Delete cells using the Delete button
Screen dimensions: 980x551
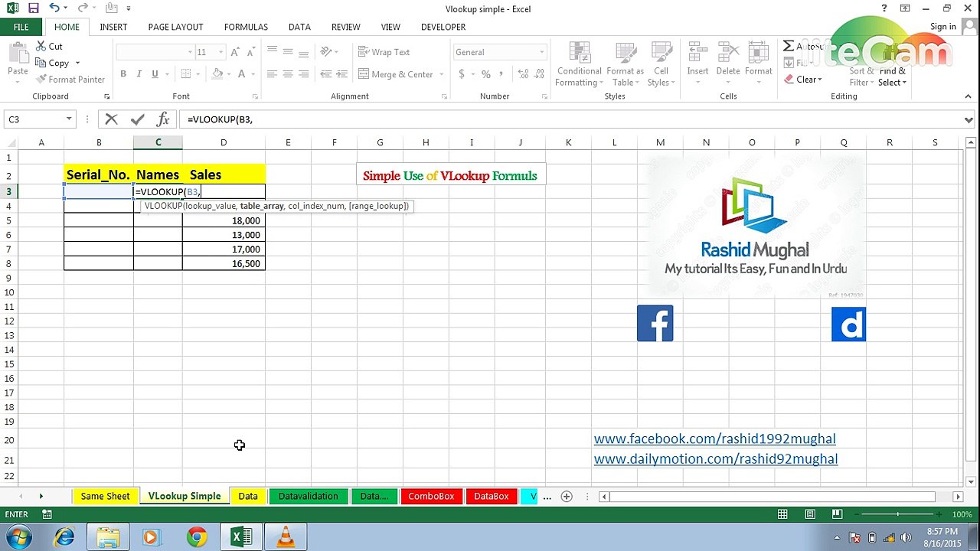point(728,60)
